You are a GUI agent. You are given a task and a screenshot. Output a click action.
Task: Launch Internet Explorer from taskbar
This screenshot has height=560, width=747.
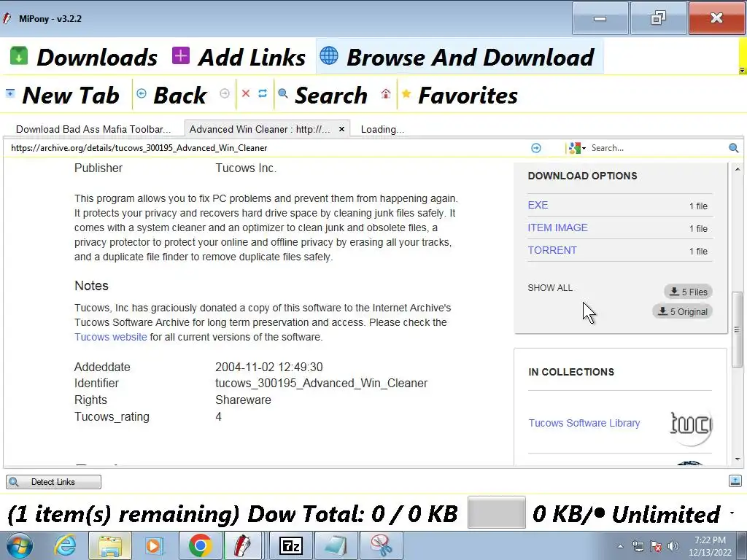[x=65, y=546]
